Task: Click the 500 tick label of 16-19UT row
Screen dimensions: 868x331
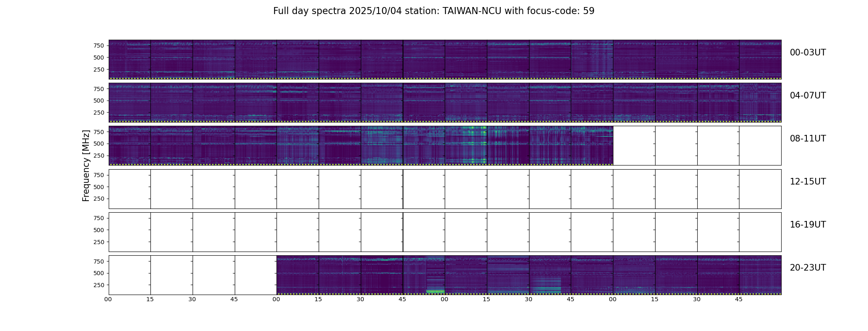Action: [99, 230]
